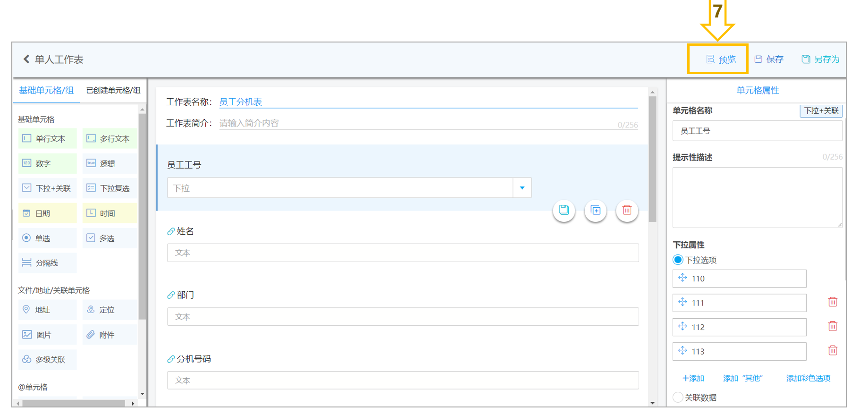The image size is (868, 415).
Task: Click 添加“其他” link
Action: click(x=743, y=378)
